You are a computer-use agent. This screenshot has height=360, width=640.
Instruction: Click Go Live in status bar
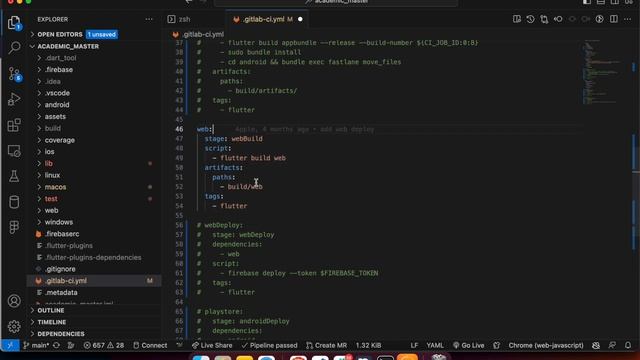(x=469, y=345)
